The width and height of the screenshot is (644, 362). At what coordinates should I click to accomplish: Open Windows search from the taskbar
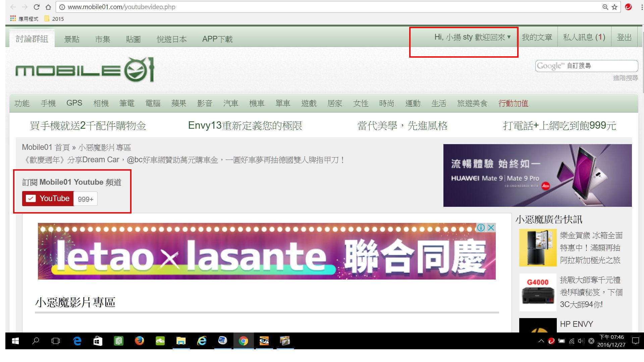[x=36, y=341]
